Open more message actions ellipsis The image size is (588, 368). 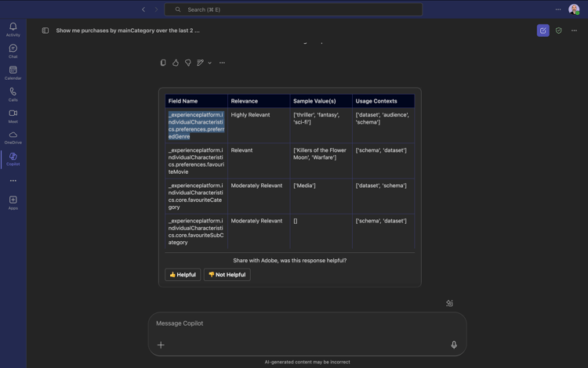[222, 63]
